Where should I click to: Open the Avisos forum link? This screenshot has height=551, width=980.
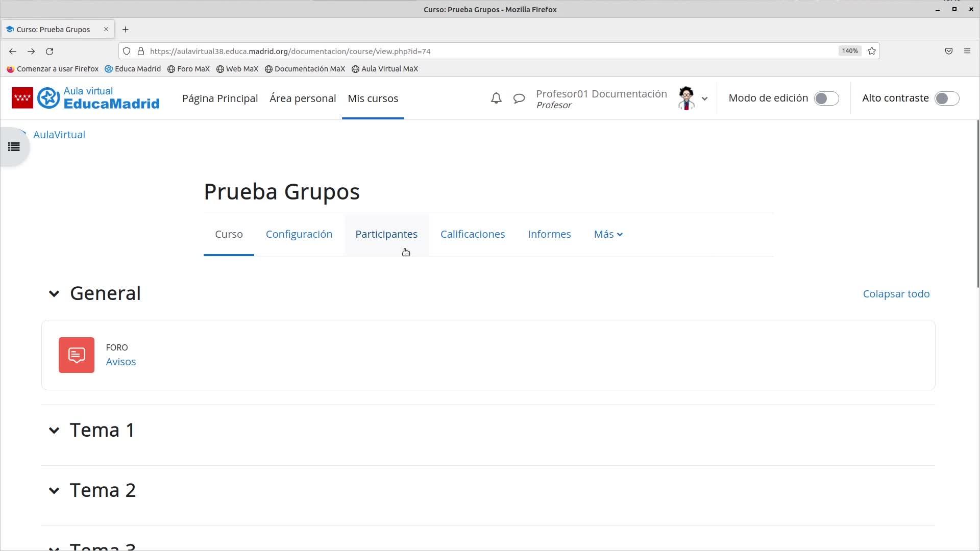[120, 362]
